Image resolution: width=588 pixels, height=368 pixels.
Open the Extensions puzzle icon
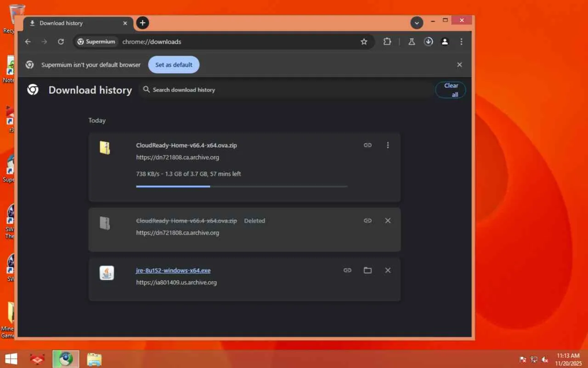pos(387,41)
